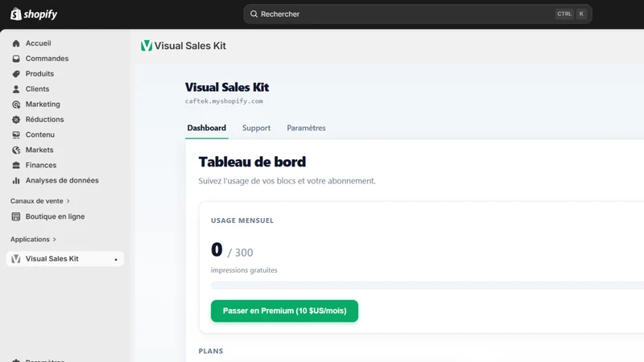Open Boutique en ligne

click(x=55, y=216)
